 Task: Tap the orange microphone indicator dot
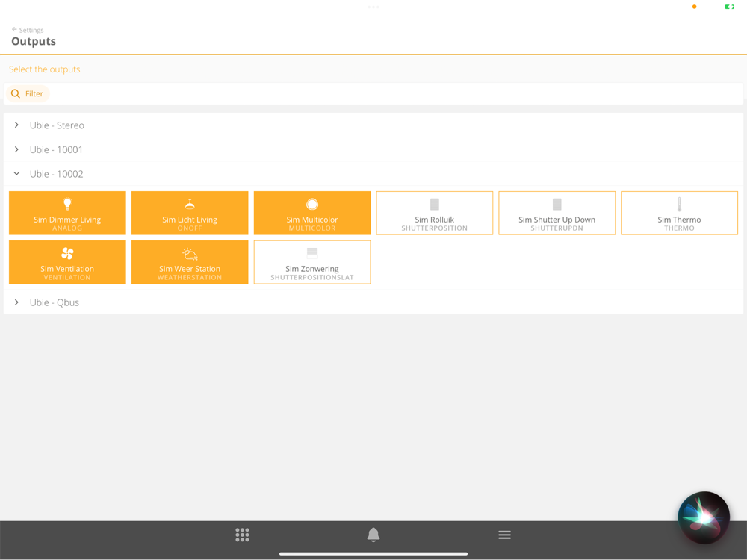pos(694,7)
